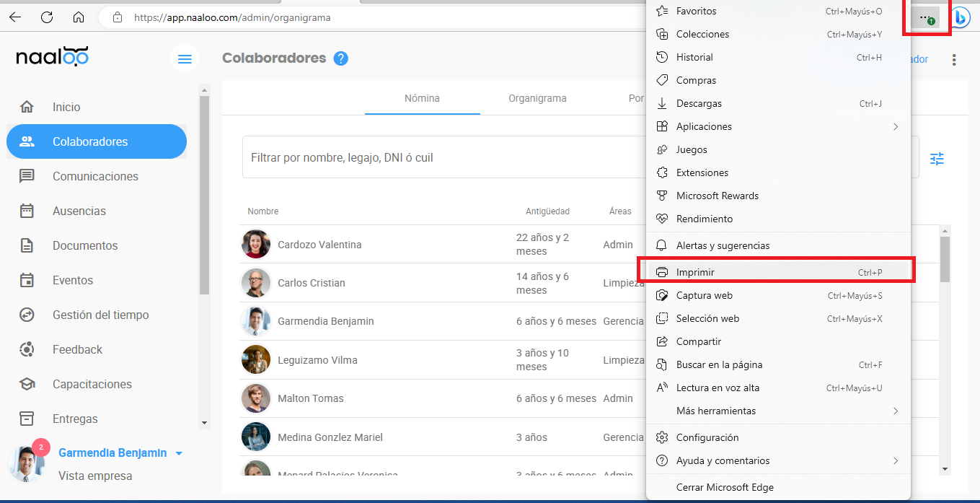Click the browser address bar URL
980x503 pixels.
point(232,17)
